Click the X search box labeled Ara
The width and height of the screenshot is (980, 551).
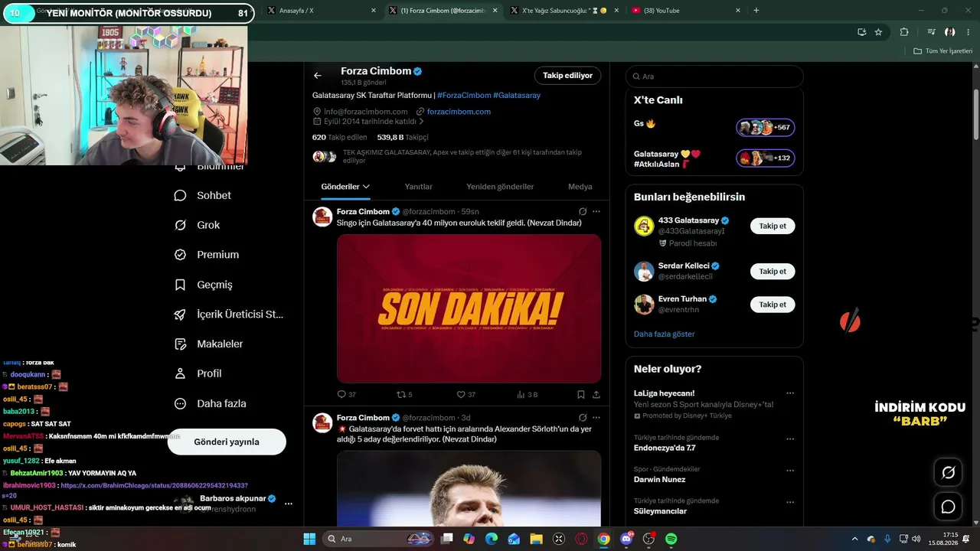(x=714, y=77)
